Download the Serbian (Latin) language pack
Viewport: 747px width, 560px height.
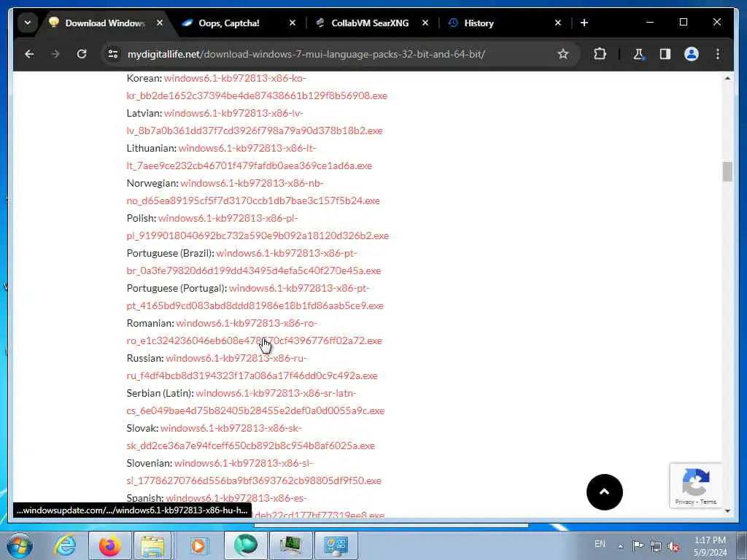pos(255,402)
